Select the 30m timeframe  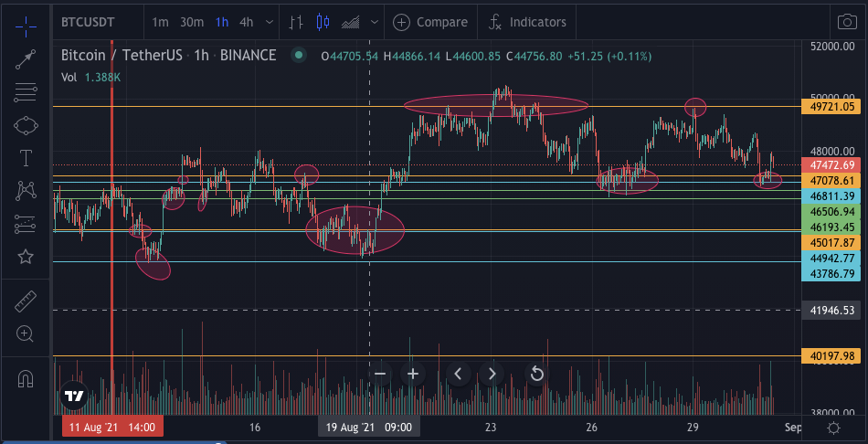(x=192, y=22)
